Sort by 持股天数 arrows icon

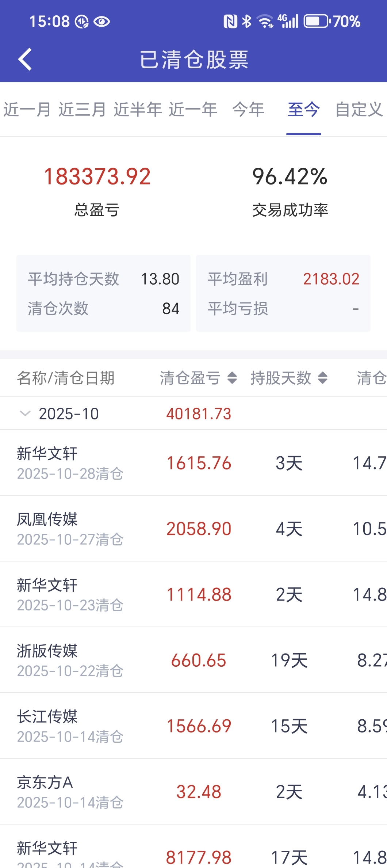point(322,378)
